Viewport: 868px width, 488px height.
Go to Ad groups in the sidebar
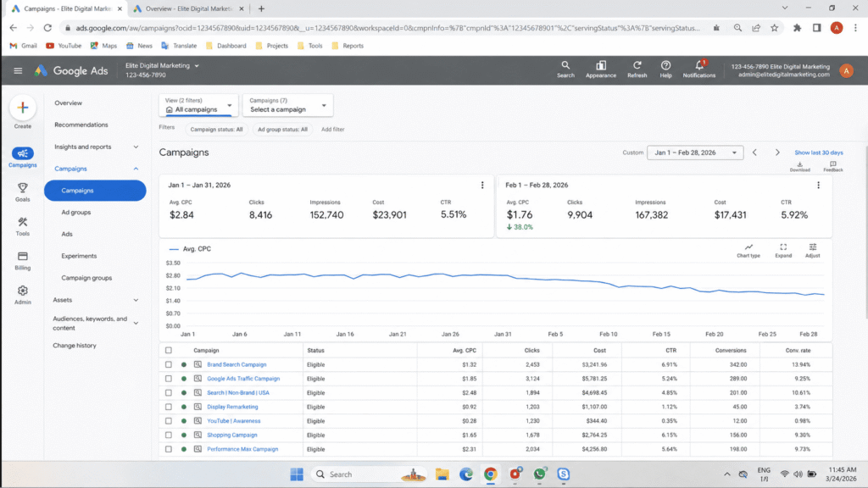(x=75, y=213)
